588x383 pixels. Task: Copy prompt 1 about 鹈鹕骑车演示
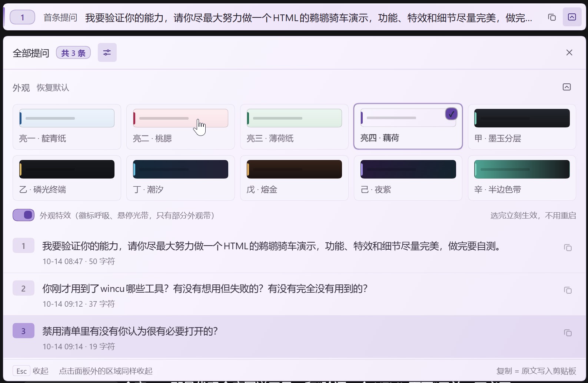568,247
